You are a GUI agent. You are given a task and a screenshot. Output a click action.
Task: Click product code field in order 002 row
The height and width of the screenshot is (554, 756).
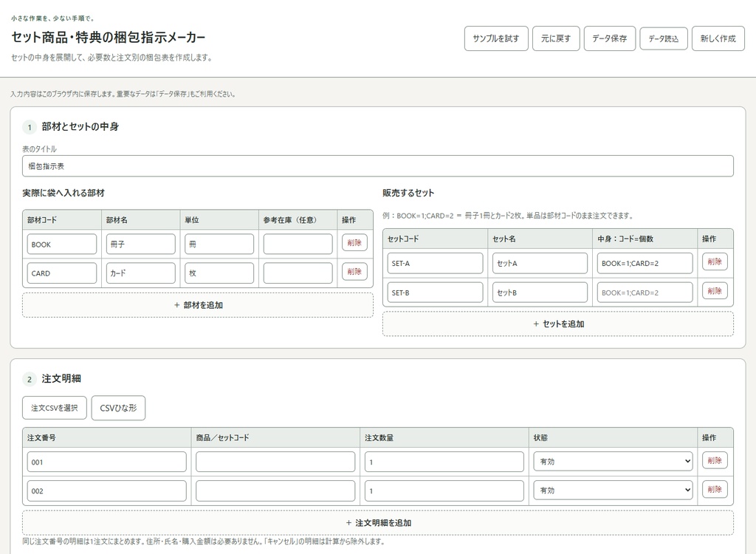(x=275, y=490)
